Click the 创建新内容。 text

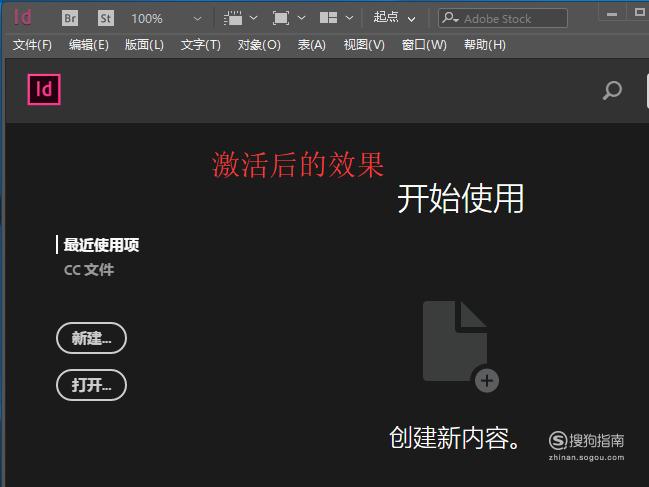click(x=454, y=438)
